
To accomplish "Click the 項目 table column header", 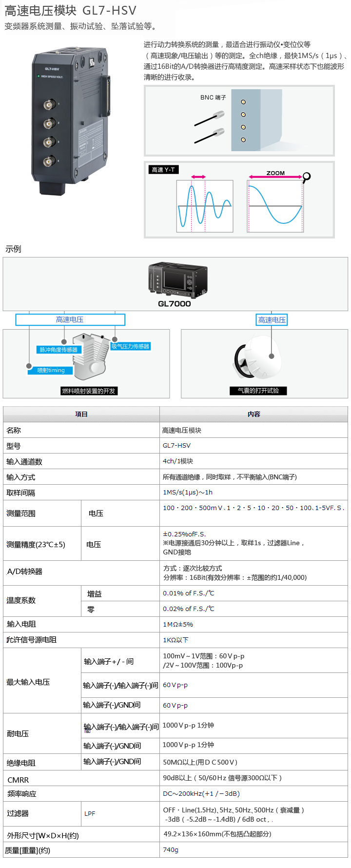I will (81, 414).
